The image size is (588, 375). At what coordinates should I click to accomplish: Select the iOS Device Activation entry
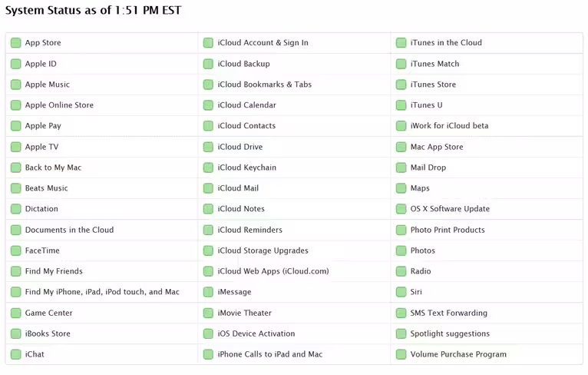(x=256, y=334)
